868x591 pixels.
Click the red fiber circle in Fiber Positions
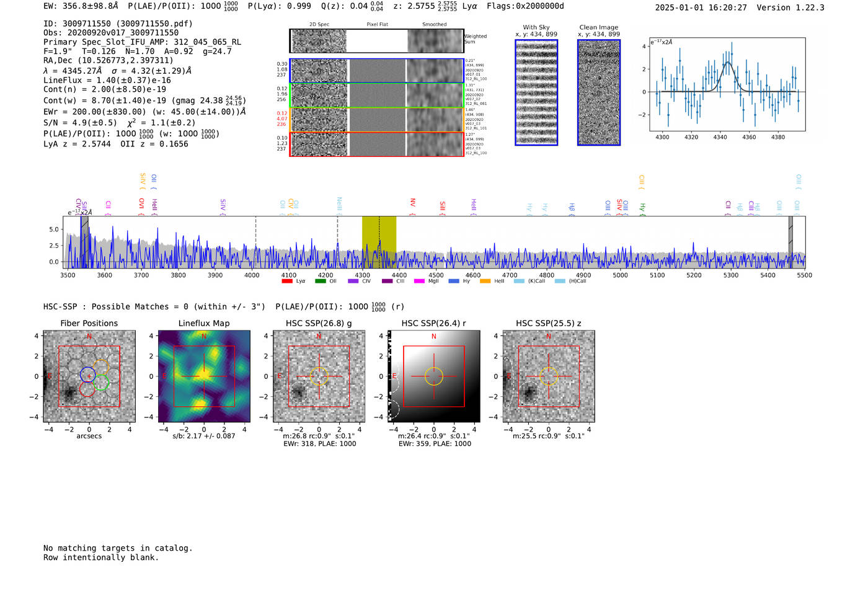point(87,389)
